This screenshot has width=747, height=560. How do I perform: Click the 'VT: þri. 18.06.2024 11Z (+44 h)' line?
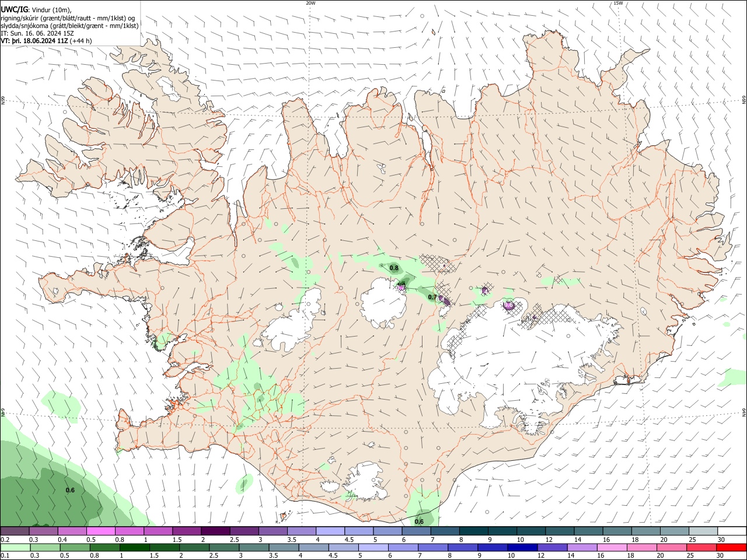pyautogui.click(x=46, y=41)
